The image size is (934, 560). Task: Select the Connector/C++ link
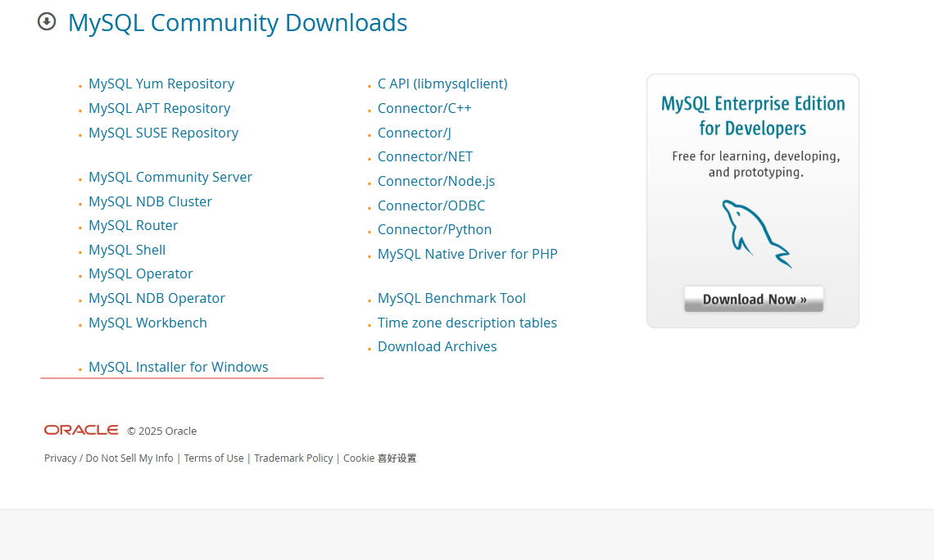(424, 108)
